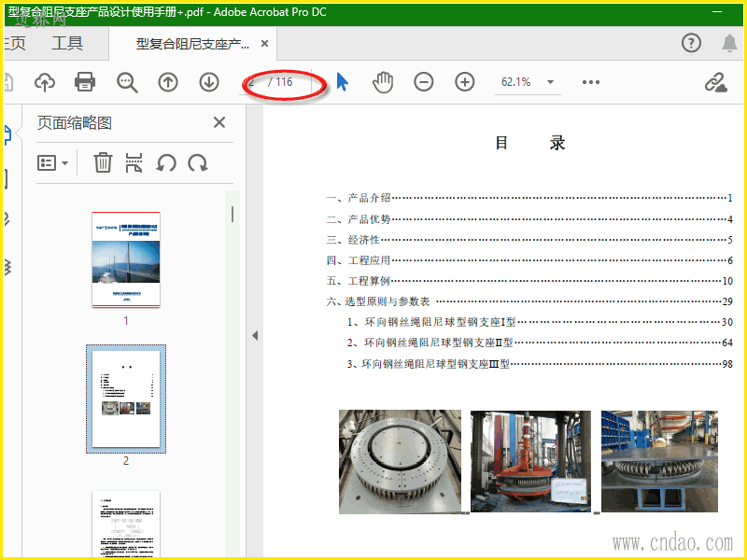This screenshot has width=747, height=560.
Task: Close the page thumbnails panel
Action: (219, 122)
